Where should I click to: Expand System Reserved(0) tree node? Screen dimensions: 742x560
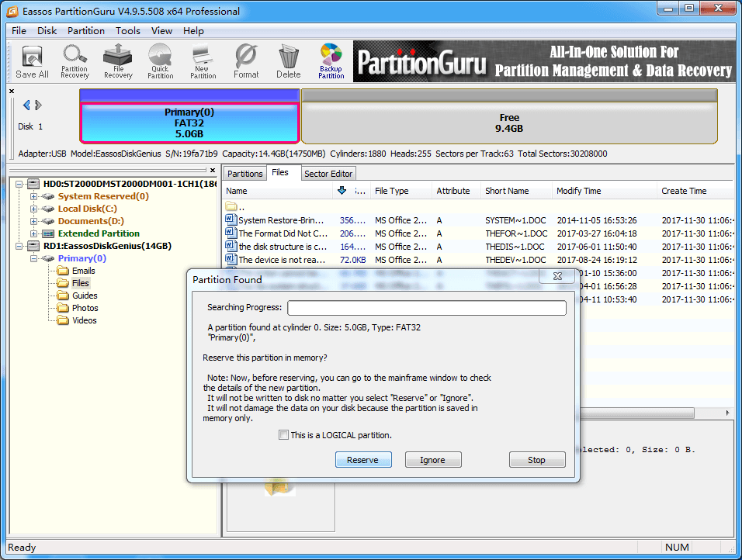(33, 196)
